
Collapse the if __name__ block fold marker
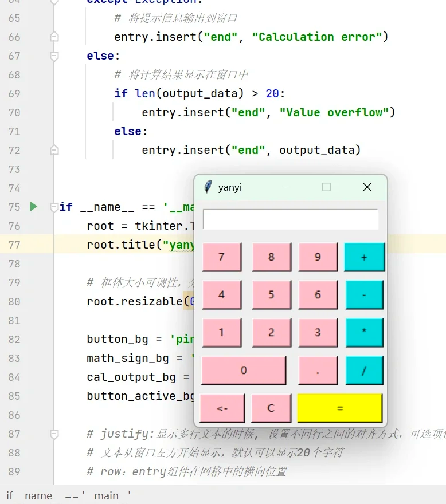(54, 207)
